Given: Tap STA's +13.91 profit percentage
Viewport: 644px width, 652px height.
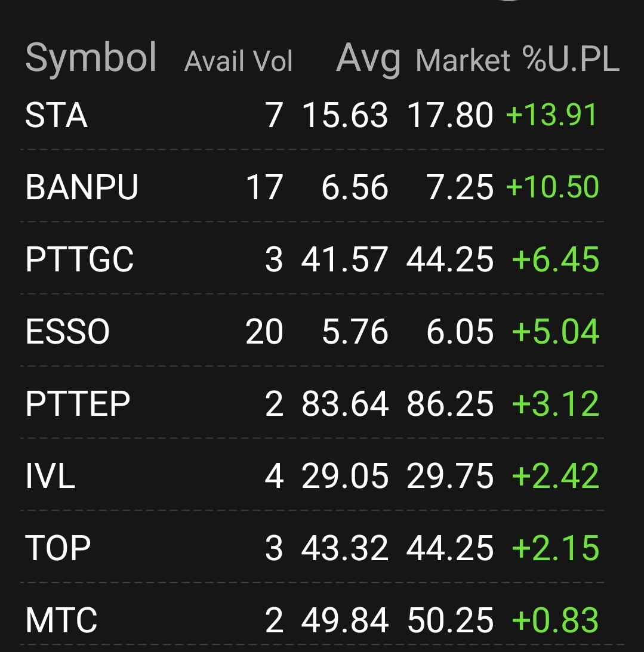Looking at the screenshot, I should click(551, 115).
